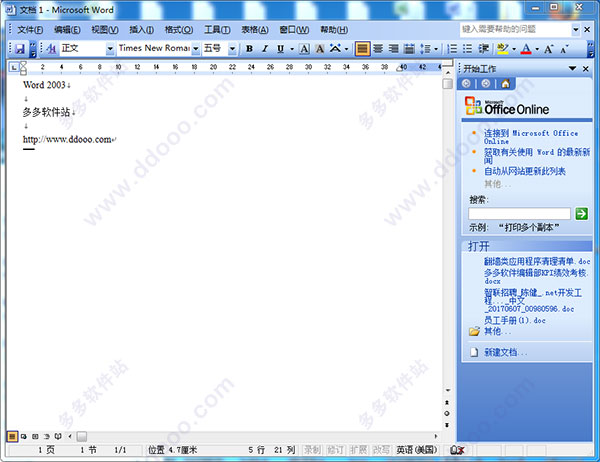Open the Styles and Formatting pane icon
600x462 pixels.
coord(52,49)
